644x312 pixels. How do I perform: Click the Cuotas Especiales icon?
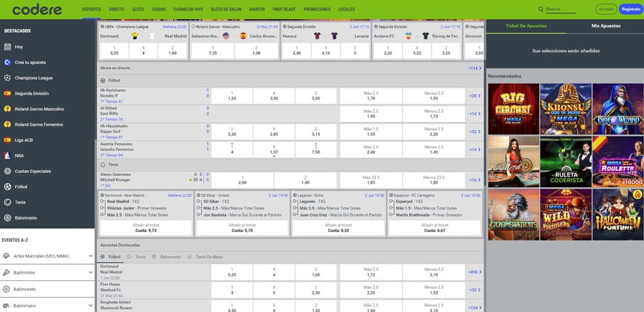(7, 171)
